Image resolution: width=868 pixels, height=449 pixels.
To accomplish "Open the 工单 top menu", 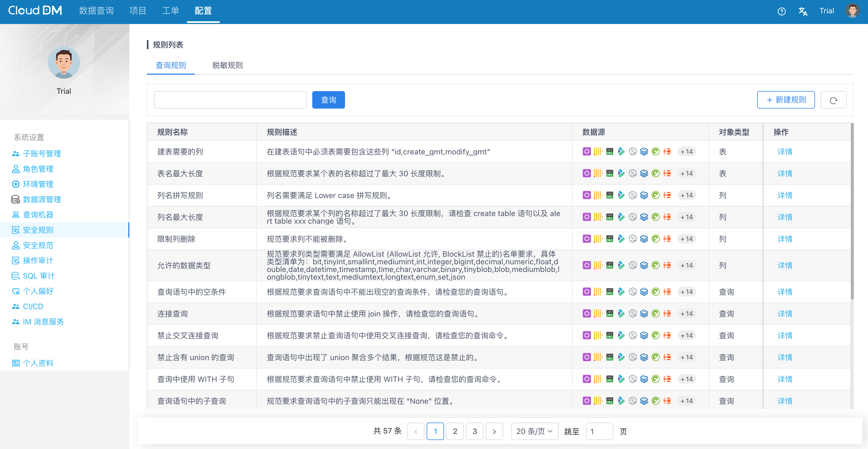I will (171, 11).
